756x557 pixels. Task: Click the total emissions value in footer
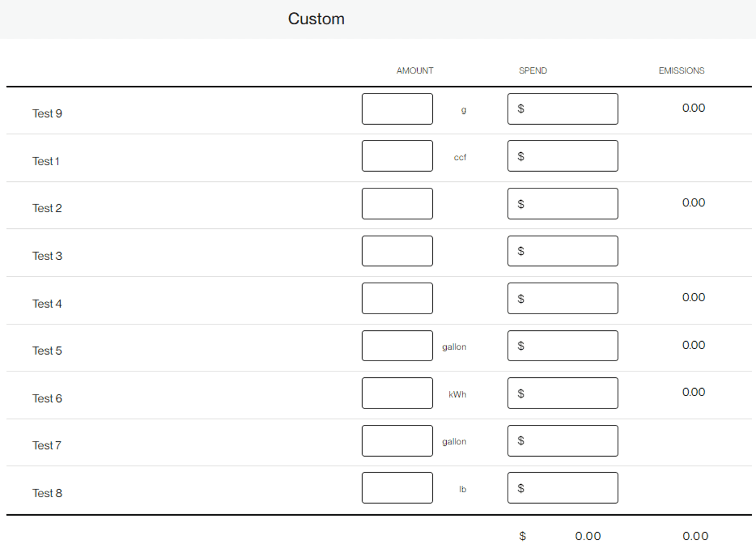point(695,536)
